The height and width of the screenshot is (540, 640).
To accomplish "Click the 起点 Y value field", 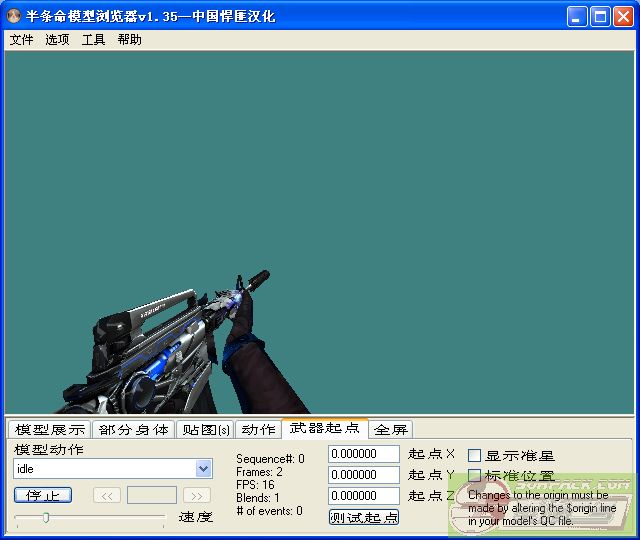I will pyautogui.click(x=364, y=475).
